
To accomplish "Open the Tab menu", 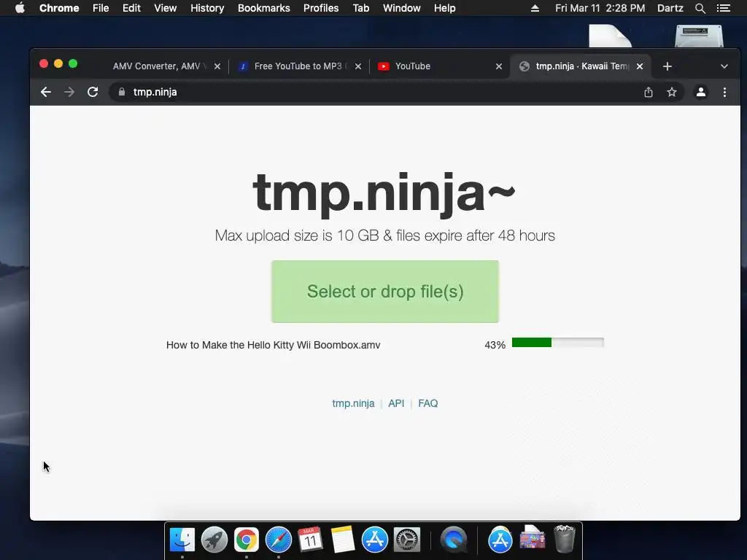I will click(x=360, y=8).
